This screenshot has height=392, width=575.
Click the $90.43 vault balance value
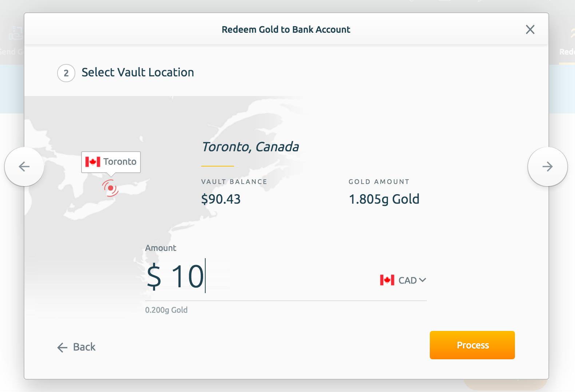click(x=221, y=199)
